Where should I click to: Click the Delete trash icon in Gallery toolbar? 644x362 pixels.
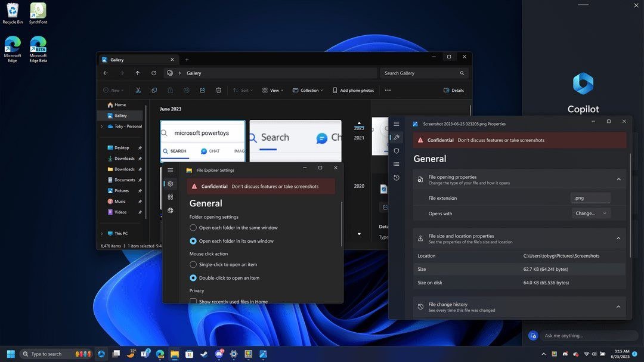[218, 90]
